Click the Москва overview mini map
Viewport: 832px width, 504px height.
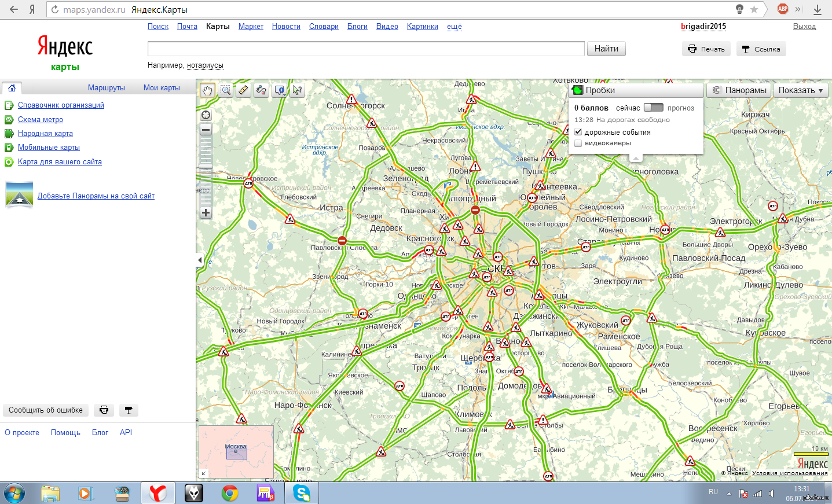236,452
